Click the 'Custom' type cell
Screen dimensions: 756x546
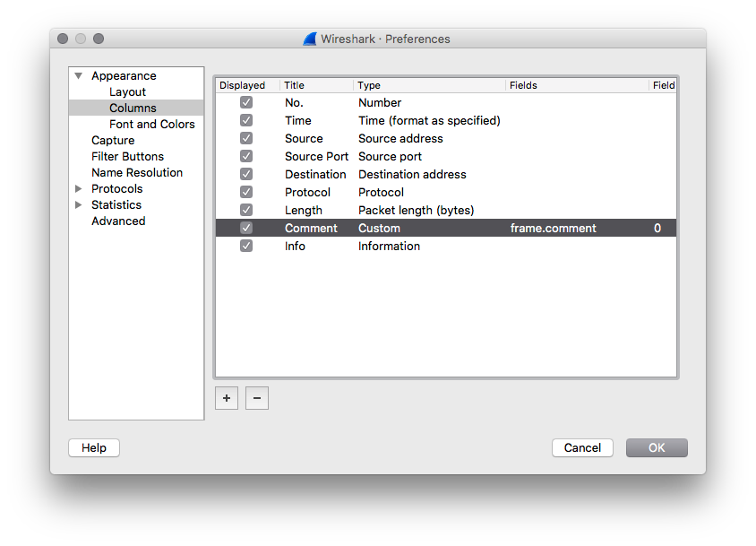click(x=379, y=228)
